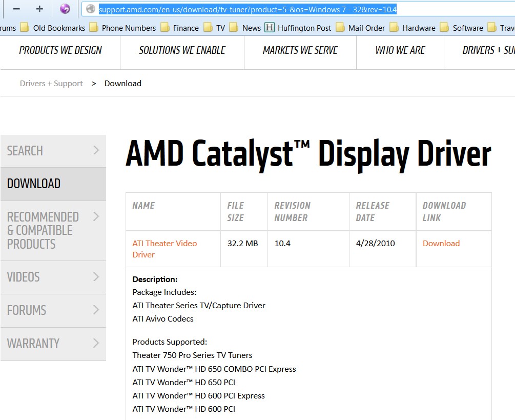
Task: Click Theater 750 Pro Series TV Tuners
Action: (x=193, y=355)
